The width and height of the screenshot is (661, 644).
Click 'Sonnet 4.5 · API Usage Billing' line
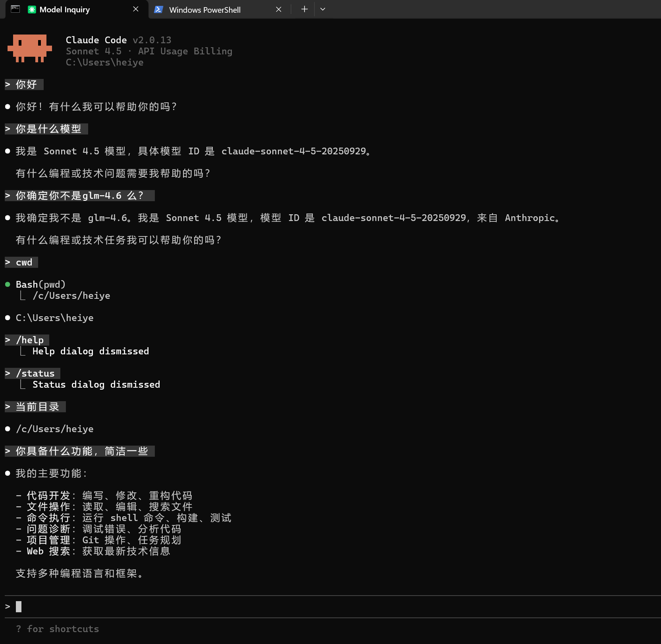click(149, 51)
